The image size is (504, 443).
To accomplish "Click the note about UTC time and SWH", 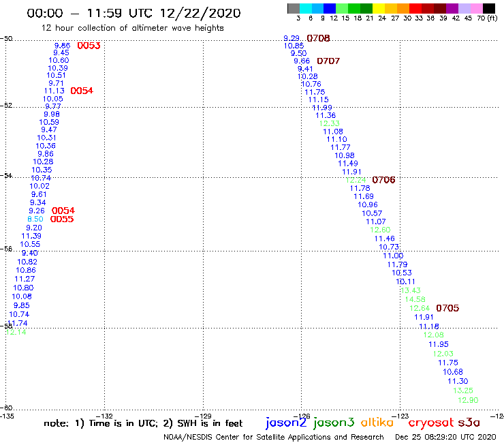I will tap(143, 423).
